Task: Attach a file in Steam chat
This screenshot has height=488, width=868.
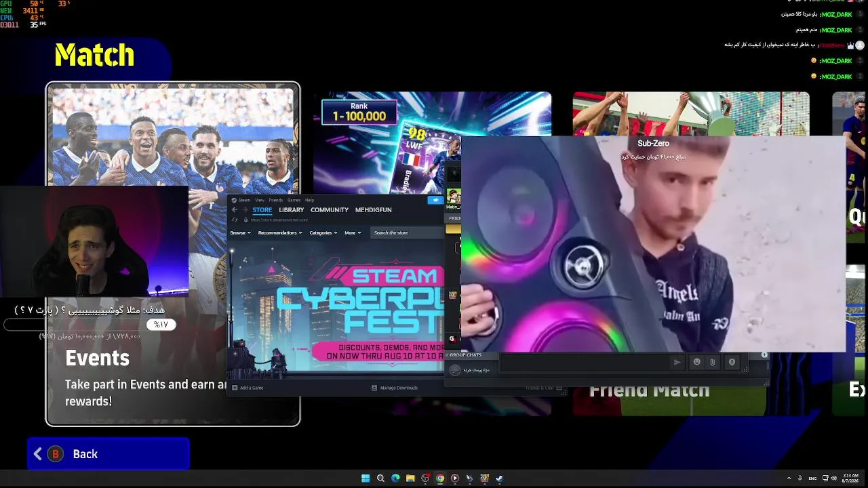Action: 712,363
